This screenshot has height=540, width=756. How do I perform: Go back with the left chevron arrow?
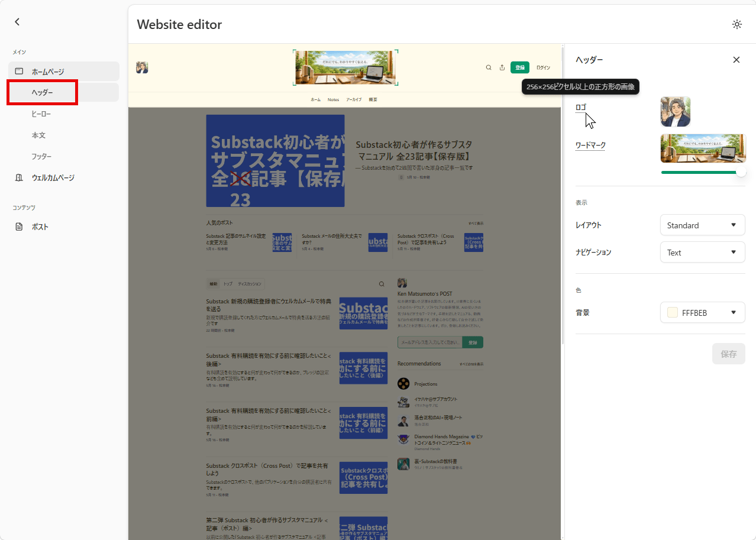pos(17,22)
